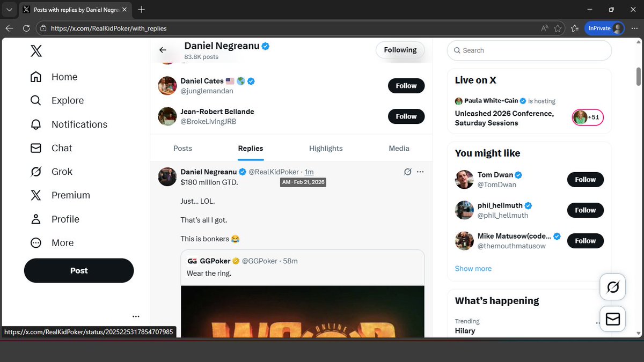Click phil_hellmuth's profile picture
This screenshot has width=644, height=362.
pos(464,210)
